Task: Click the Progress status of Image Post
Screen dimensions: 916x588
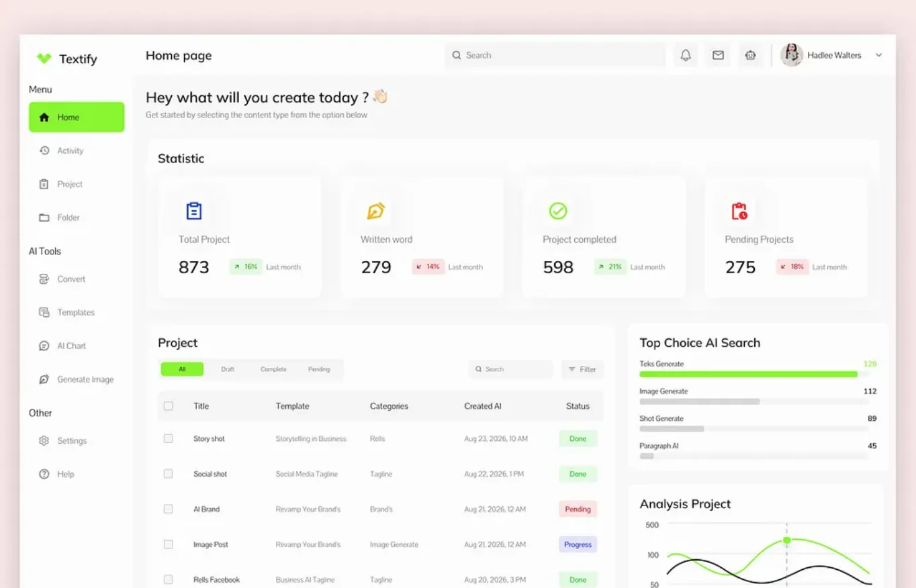Action: [578, 544]
